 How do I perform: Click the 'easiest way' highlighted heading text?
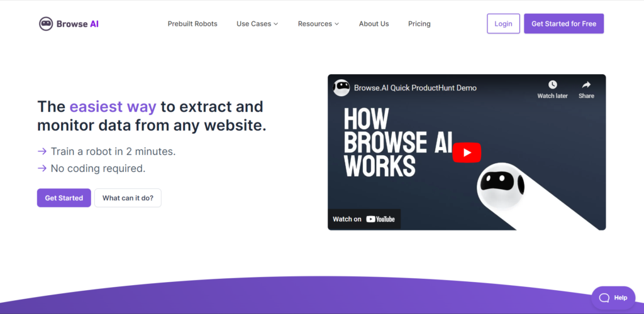pos(113,107)
